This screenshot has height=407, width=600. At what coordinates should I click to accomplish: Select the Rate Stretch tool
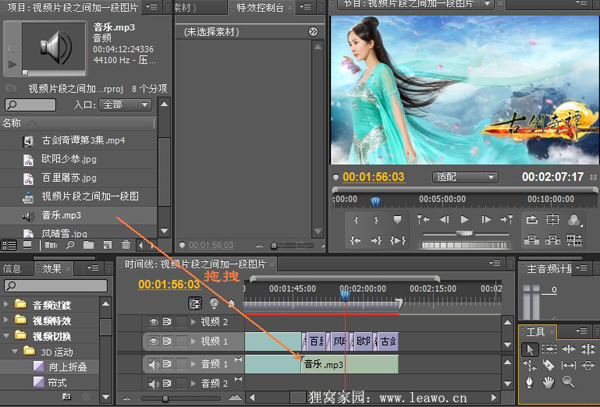(x=530, y=366)
